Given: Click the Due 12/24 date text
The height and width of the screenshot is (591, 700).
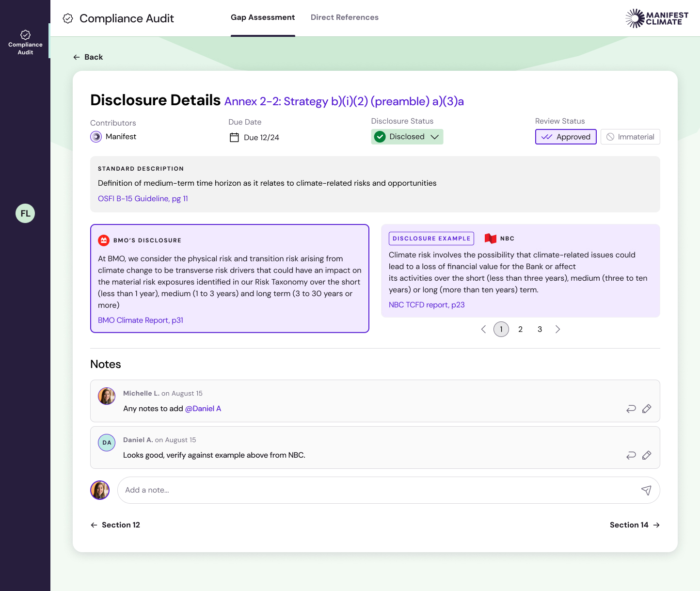Looking at the screenshot, I should click(261, 138).
